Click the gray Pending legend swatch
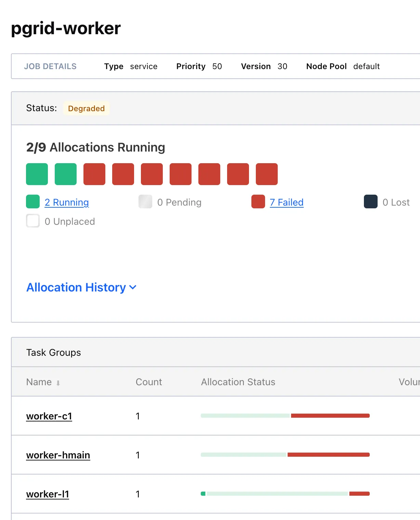420x520 pixels. click(145, 201)
